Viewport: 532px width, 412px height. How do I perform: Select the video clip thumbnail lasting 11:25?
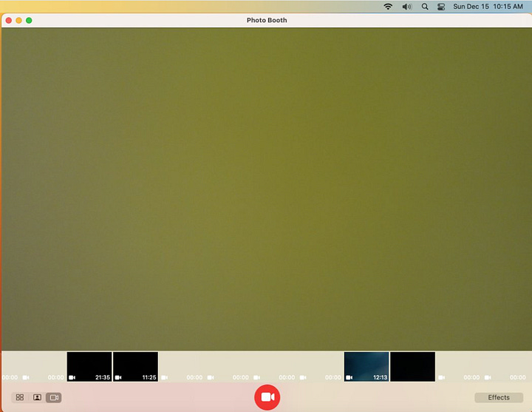tap(135, 366)
